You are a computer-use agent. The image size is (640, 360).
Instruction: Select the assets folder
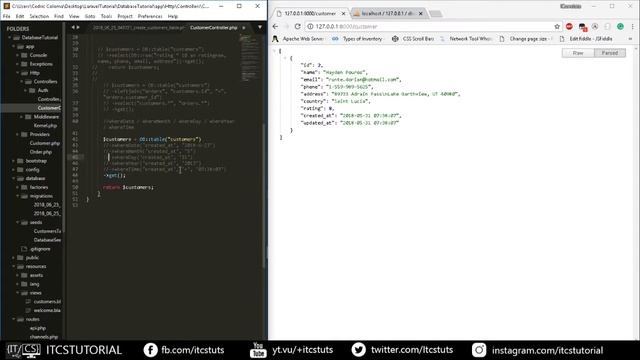[36, 276]
